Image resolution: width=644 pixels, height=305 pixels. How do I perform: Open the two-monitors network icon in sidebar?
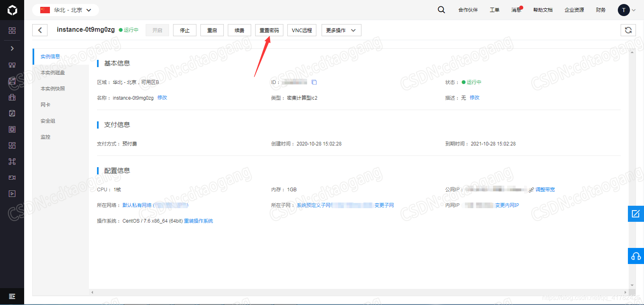[12, 65]
